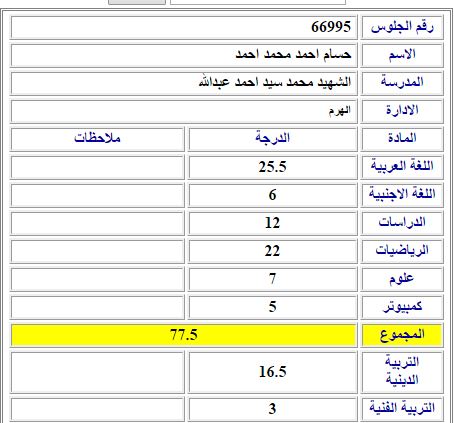Click the student name حسام احمد محمد احمد
Image resolution: width=454 pixels, height=423 pixels.
tap(293, 54)
